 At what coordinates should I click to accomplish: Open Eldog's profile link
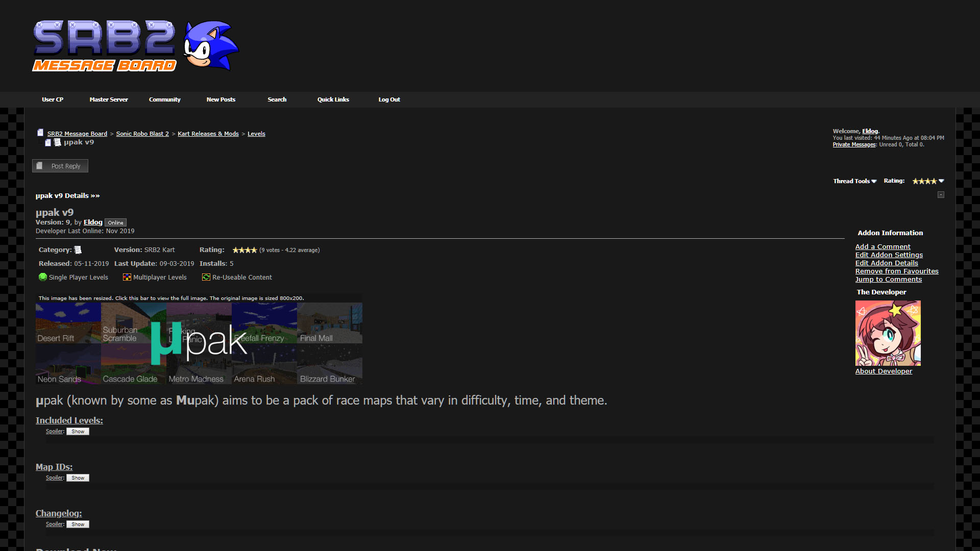click(93, 222)
